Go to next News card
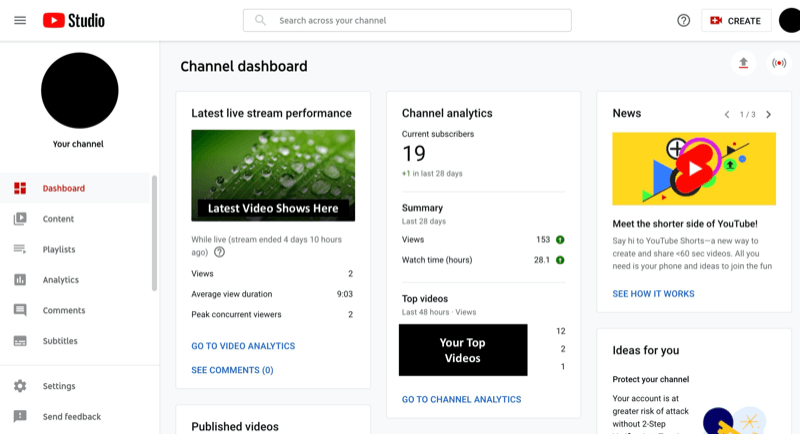Screen dimensions: 800x434 pyautogui.click(x=768, y=115)
